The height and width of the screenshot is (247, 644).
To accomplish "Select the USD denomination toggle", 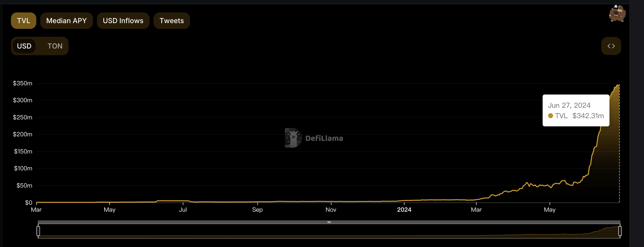I will click(24, 46).
